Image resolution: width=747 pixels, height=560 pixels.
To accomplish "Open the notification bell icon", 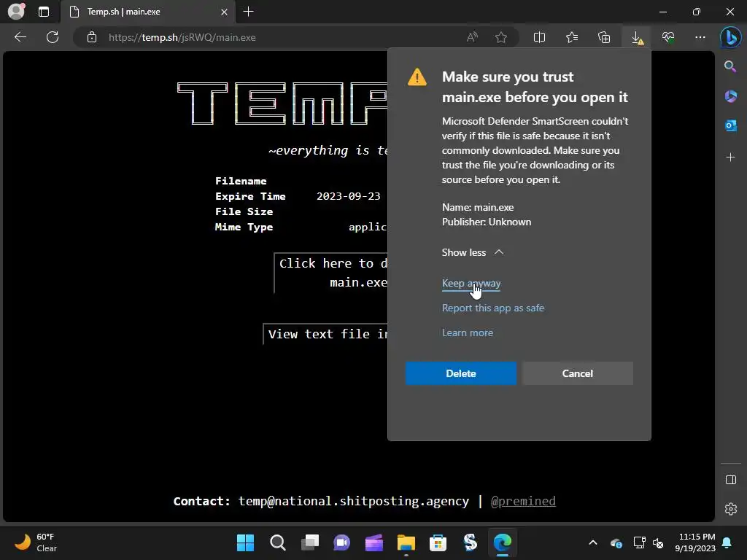I will pos(727,542).
